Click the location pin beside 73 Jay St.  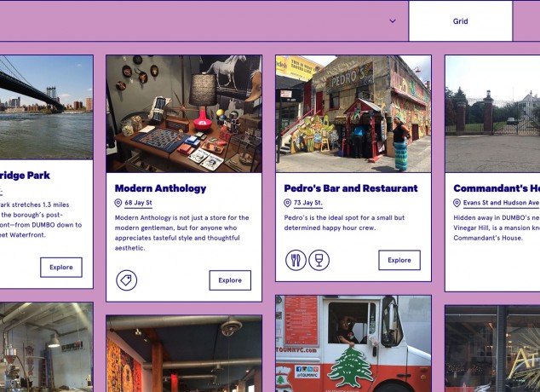coord(288,203)
